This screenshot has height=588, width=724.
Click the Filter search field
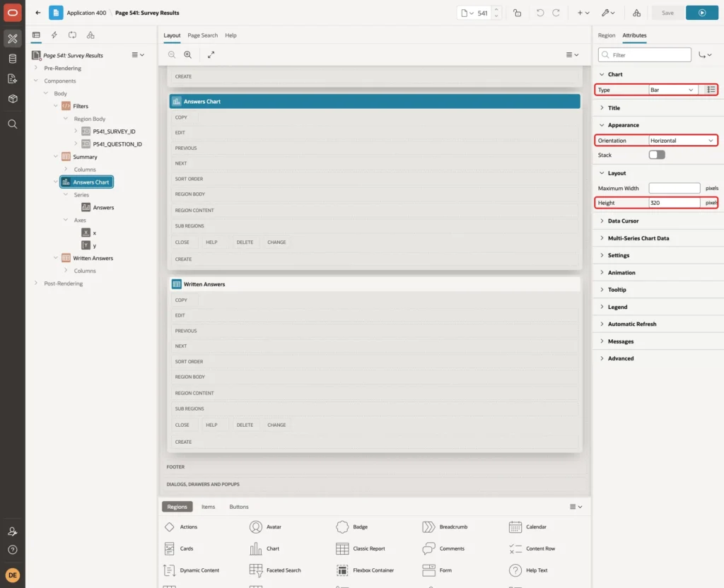click(x=645, y=55)
